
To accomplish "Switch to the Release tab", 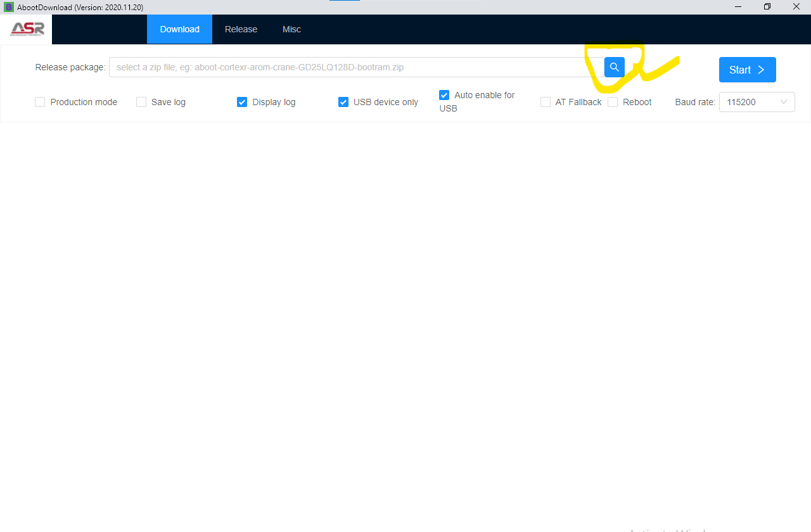I will 241,29.
